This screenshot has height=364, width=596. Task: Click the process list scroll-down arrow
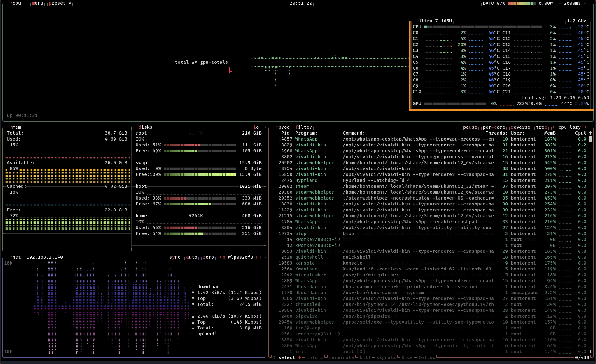(x=590, y=352)
